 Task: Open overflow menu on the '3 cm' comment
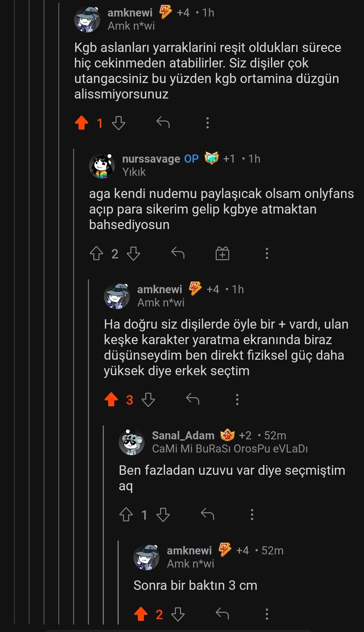tap(267, 614)
